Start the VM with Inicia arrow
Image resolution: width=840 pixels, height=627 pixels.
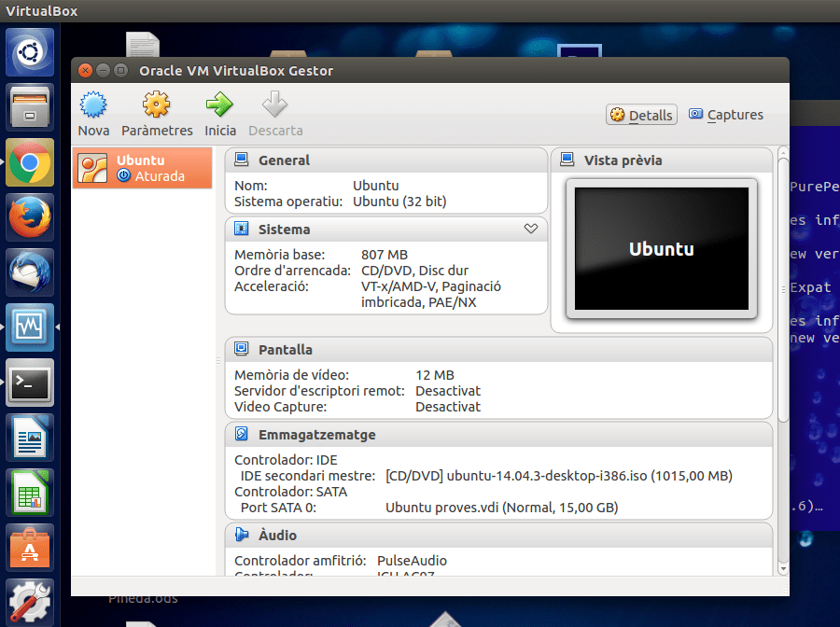tap(219, 104)
